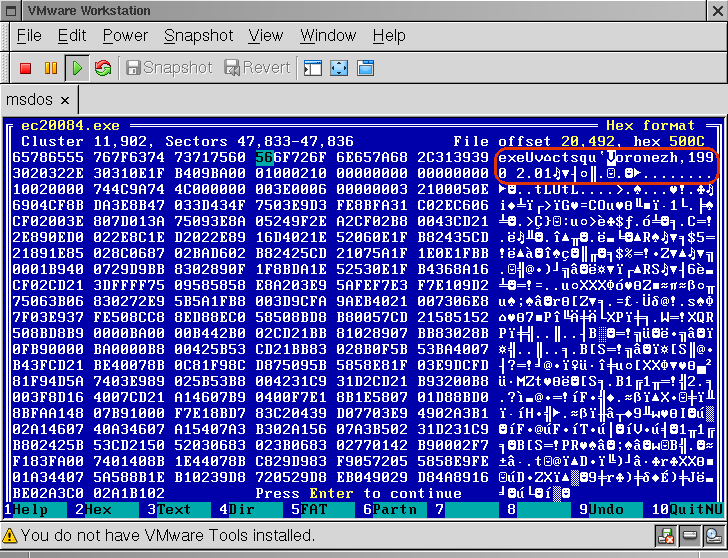Open the View menu
The width and height of the screenshot is (728, 558).
pyautogui.click(x=266, y=36)
